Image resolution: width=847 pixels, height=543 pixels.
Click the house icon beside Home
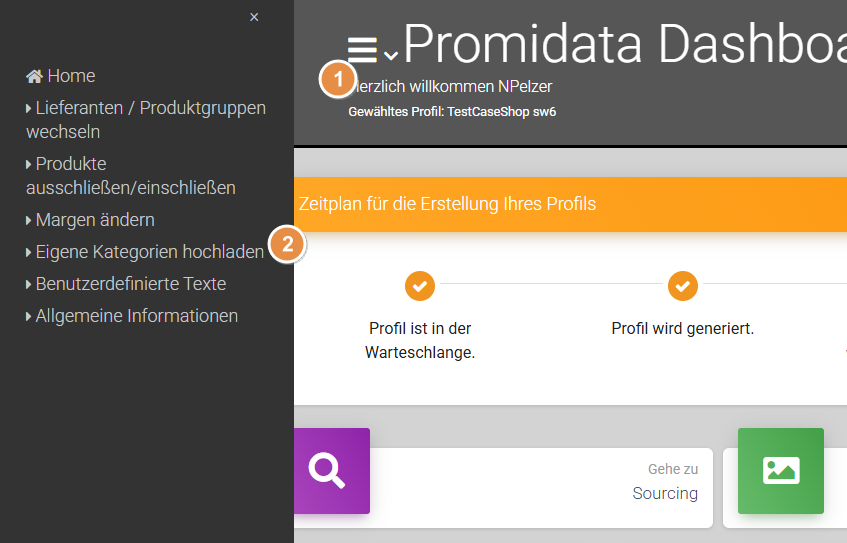pyautogui.click(x=34, y=76)
